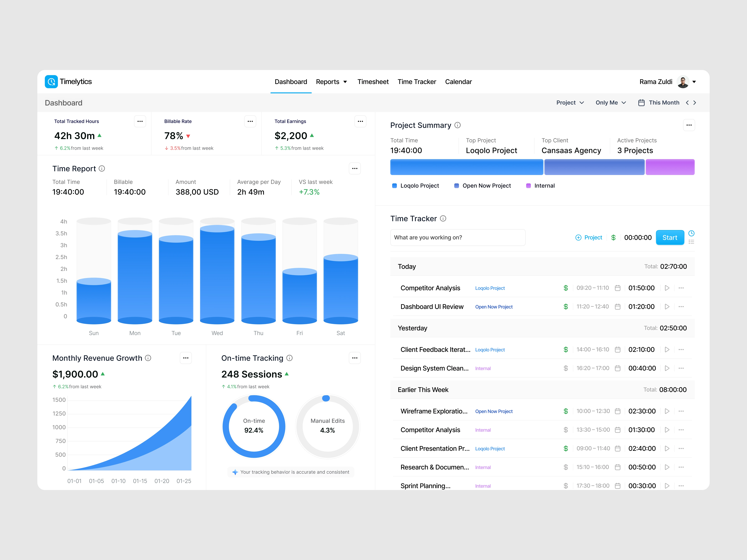Click the Timelytics logo icon
This screenshot has width=747, height=560.
coord(51,82)
